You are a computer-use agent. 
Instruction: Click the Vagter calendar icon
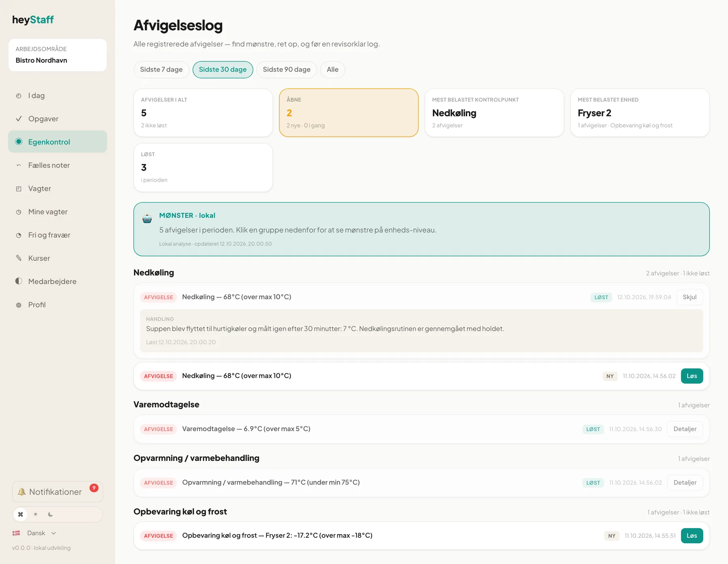(x=19, y=189)
